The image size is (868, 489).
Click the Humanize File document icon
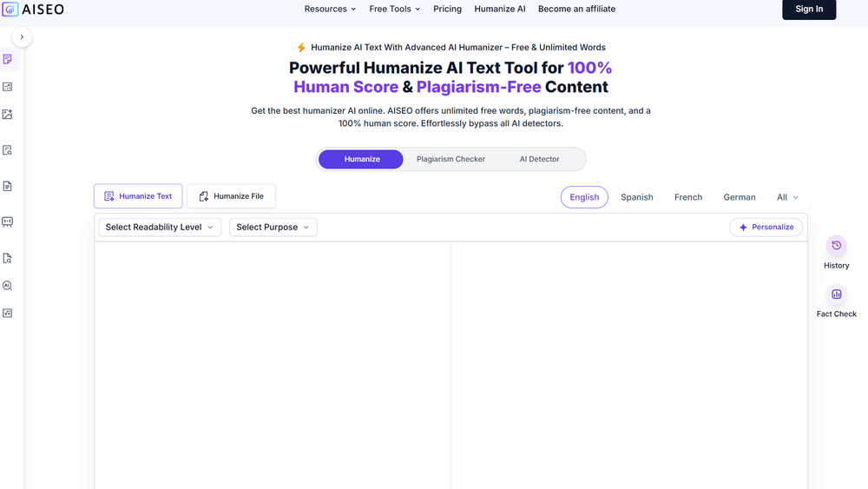(x=204, y=196)
